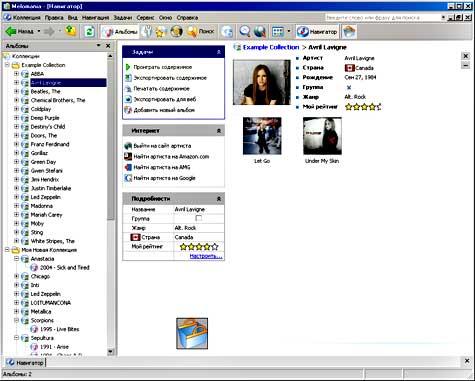
Task: Click the Навигатор toolbar button
Action: click(317, 32)
